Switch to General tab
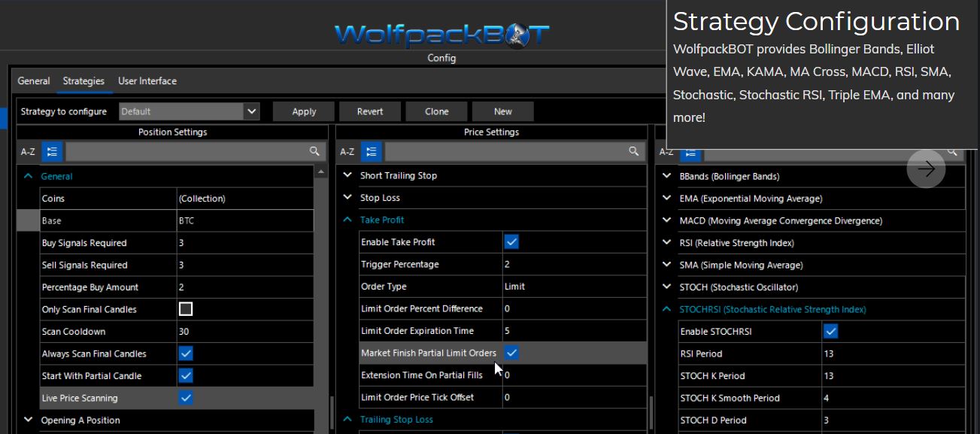 34,80
